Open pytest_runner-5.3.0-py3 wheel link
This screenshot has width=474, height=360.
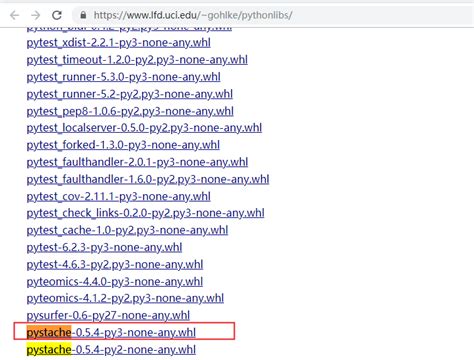click(x=123, y=77)
